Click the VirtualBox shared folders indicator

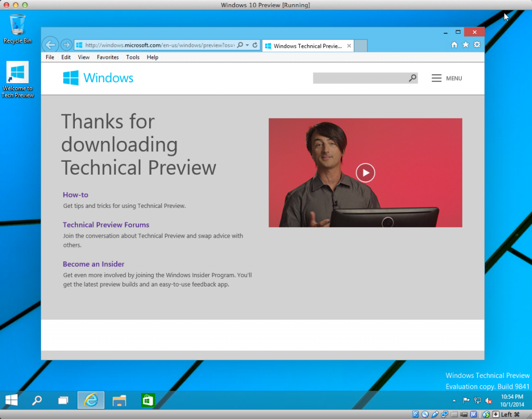[x=454, y=414]
